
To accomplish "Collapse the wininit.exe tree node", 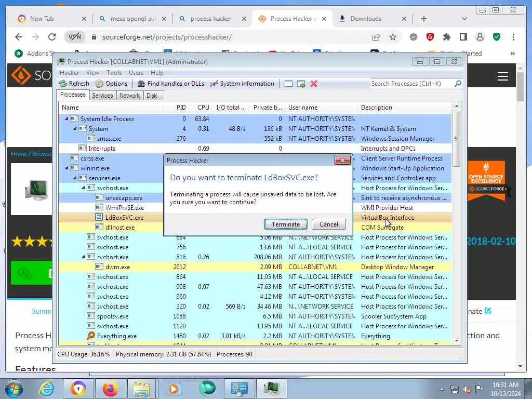I will tap(66, 168).
